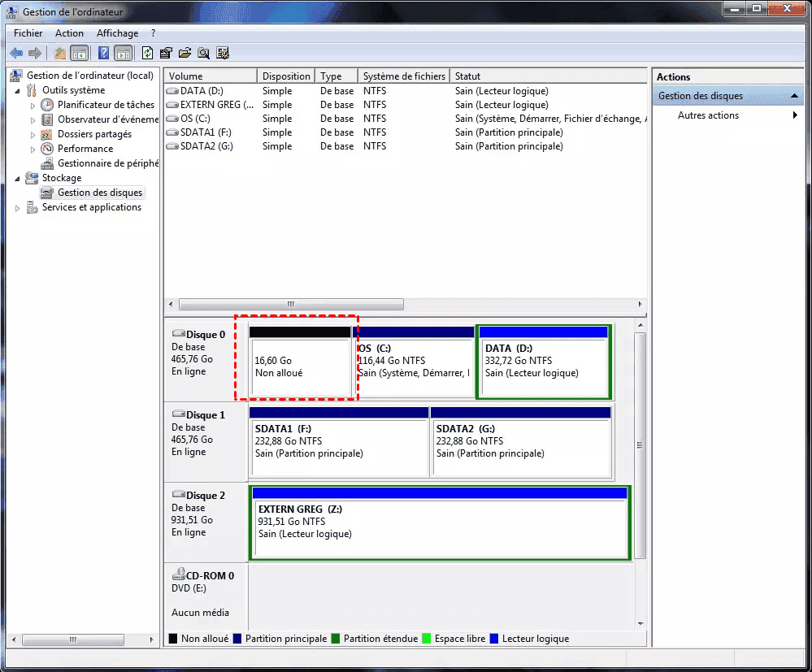Toggle the console tree pane toolbar button
The width and height of the screenshot is (812, 672).
[x=80, y=54]
